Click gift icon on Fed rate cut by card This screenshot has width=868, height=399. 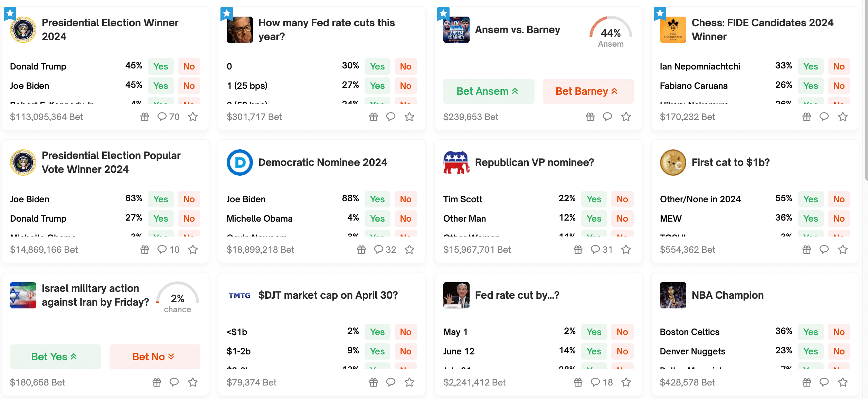(x=578, y=382)
